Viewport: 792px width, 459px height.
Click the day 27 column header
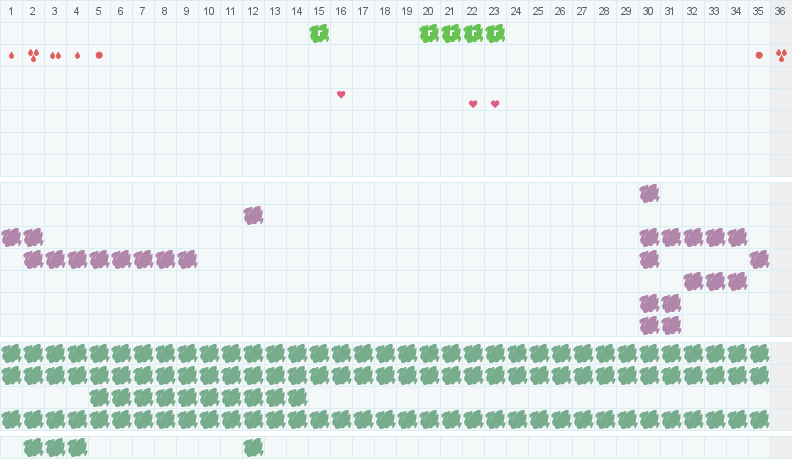point(583,11)
